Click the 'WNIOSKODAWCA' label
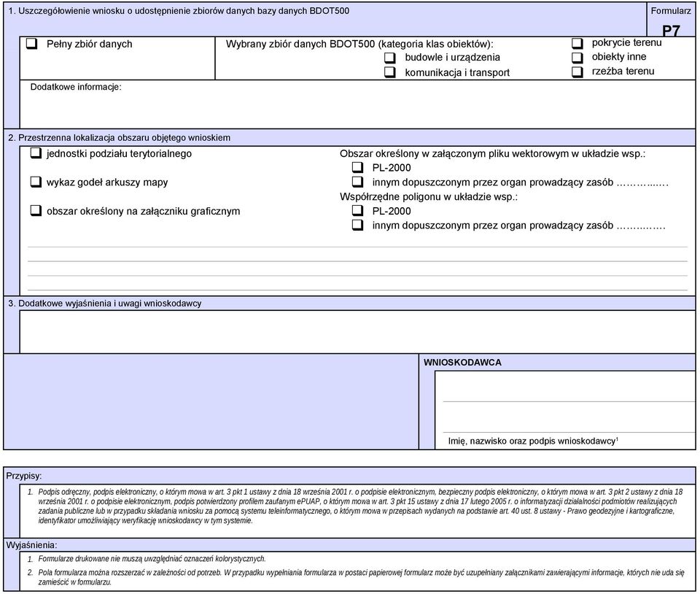Image resolution: width=700 pixels, height=594 pixels. pos(462,362)
